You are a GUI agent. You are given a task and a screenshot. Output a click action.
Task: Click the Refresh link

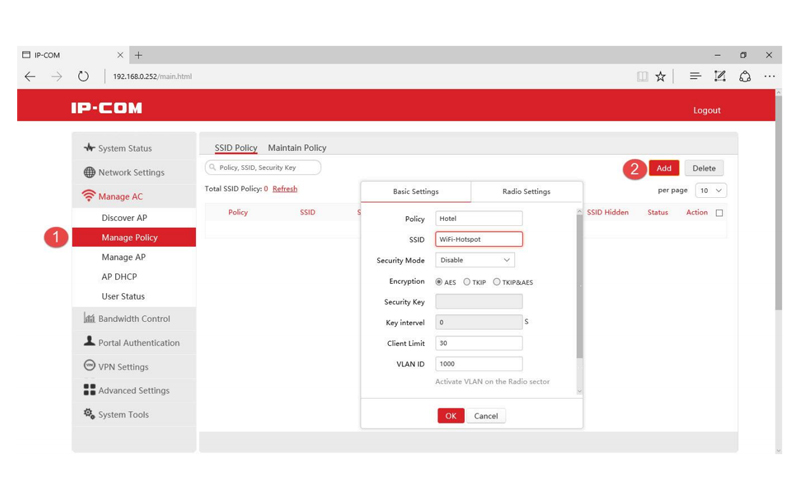pyautogui.click(x=285, y=189)
